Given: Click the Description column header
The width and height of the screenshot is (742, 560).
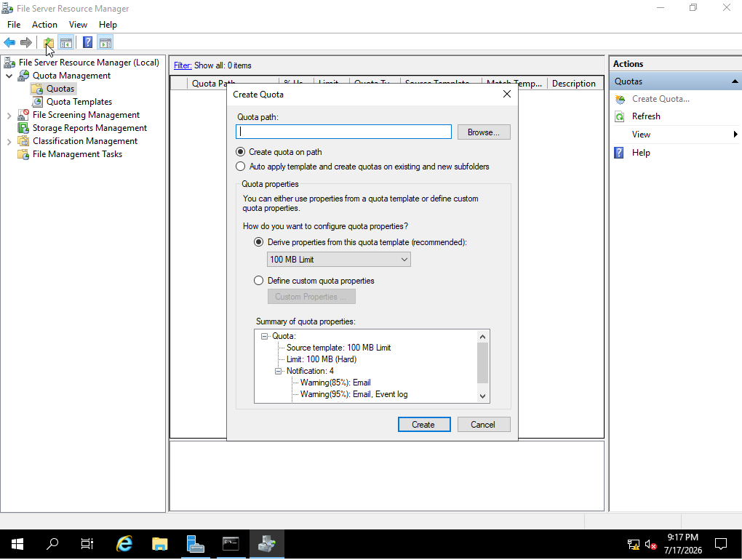Looking at the screenshot, I should pos(575,83).
